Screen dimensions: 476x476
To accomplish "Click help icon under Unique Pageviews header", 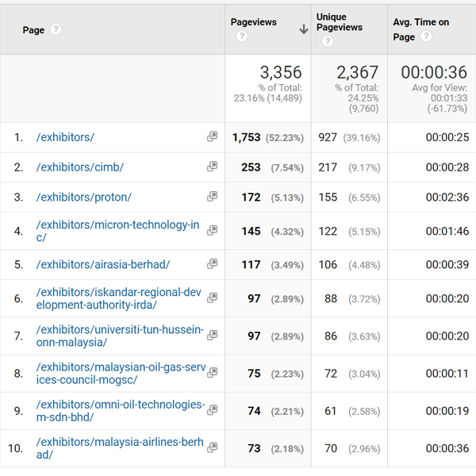I will coord(327,41).
